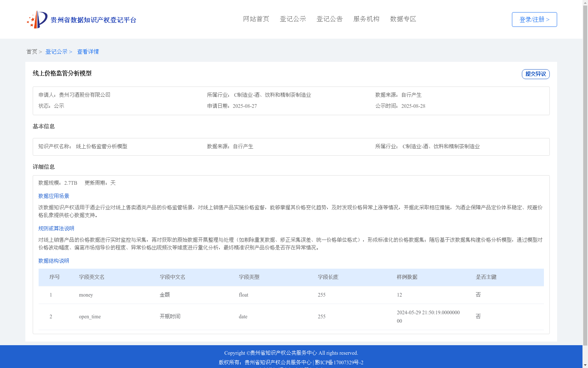Click the 数据应用场景 section heading

pos(54,196)
